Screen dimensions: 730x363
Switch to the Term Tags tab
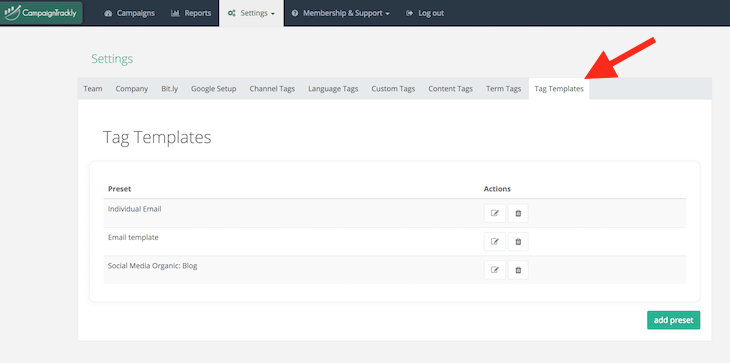(503, 88)
